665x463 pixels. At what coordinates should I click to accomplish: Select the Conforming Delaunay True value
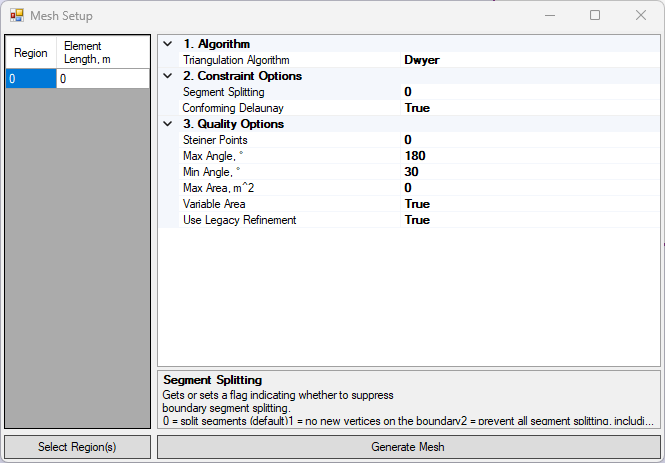click(x=530, y=108)
